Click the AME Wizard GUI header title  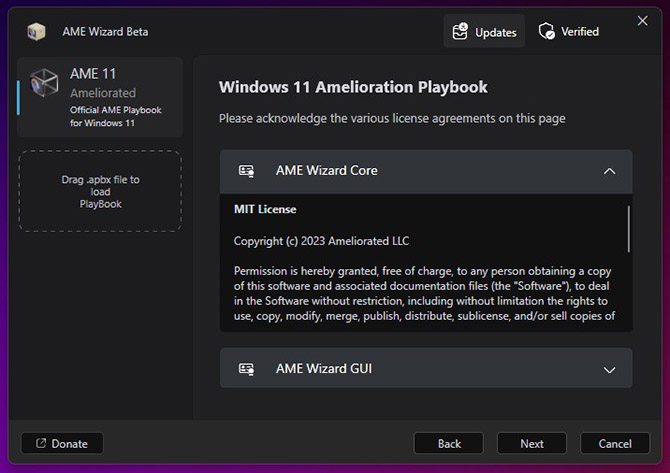(324, 369)
